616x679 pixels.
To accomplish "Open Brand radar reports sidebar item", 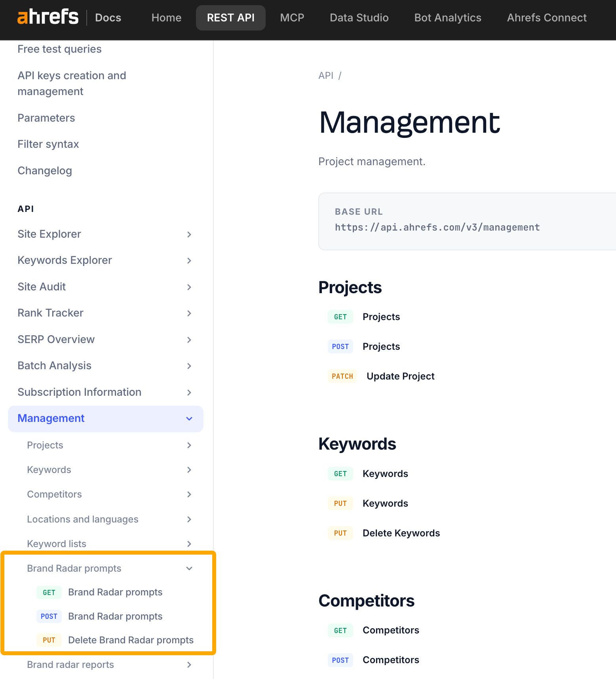I will click(70, 665).
